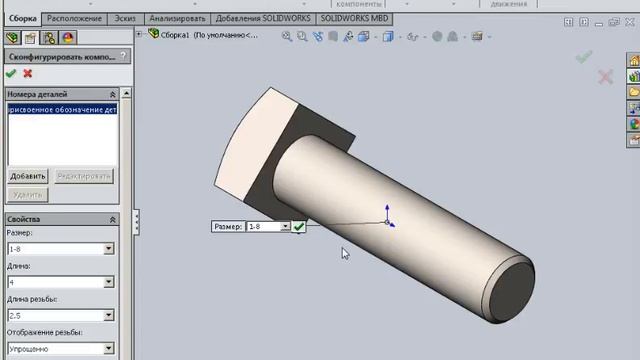Screen dimensions: 640x360
Task: Open the Длина dropdown list
Action: coord(109,282)
